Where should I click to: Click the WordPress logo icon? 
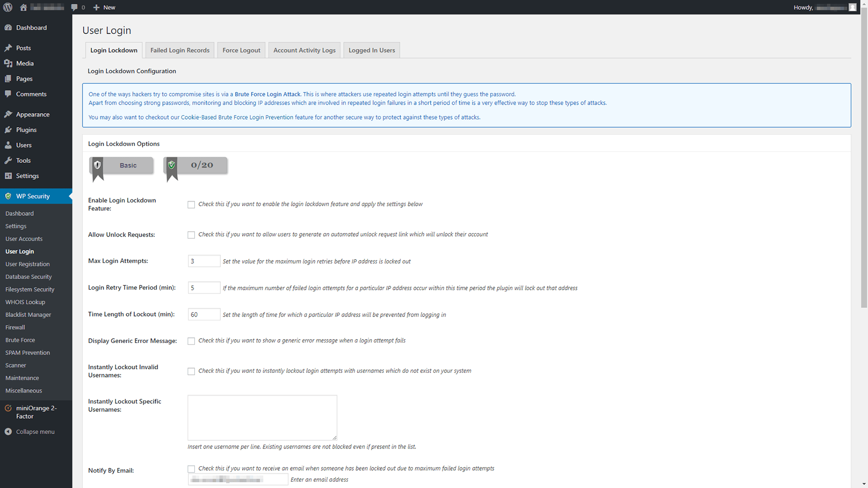click(8, 7)
